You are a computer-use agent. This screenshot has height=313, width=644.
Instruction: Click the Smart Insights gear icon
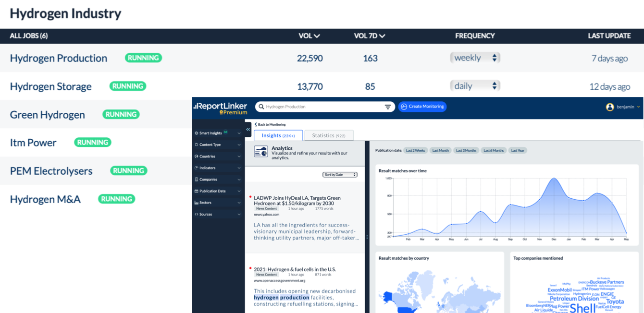[197, 133]
